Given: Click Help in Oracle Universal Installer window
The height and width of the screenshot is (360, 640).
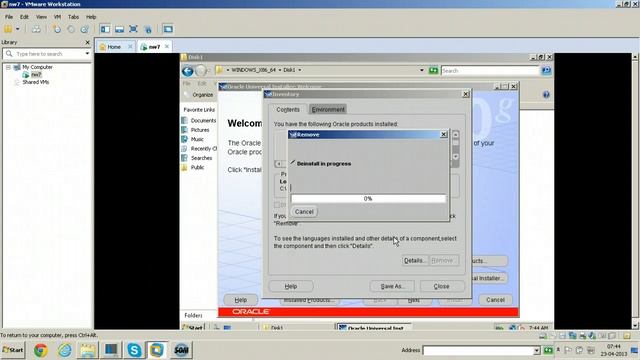Looking at the screenshot, I should pyautogui.click(x=241, y=300).
